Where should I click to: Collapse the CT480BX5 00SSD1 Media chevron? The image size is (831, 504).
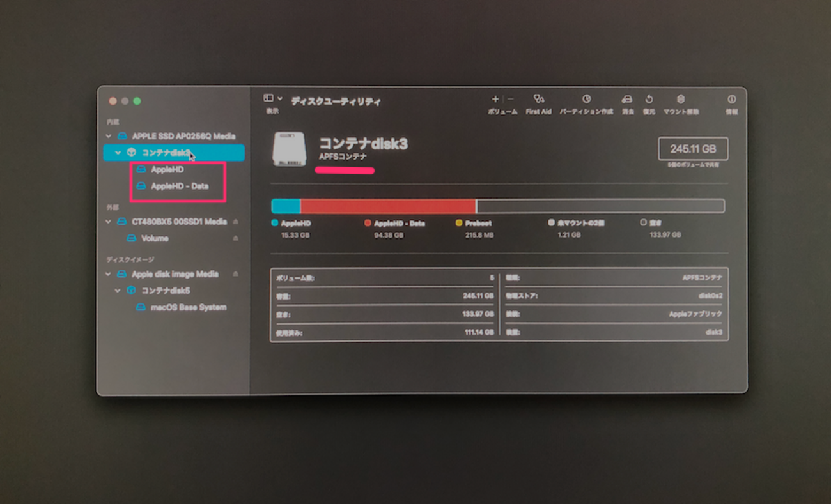coord(109,222)
